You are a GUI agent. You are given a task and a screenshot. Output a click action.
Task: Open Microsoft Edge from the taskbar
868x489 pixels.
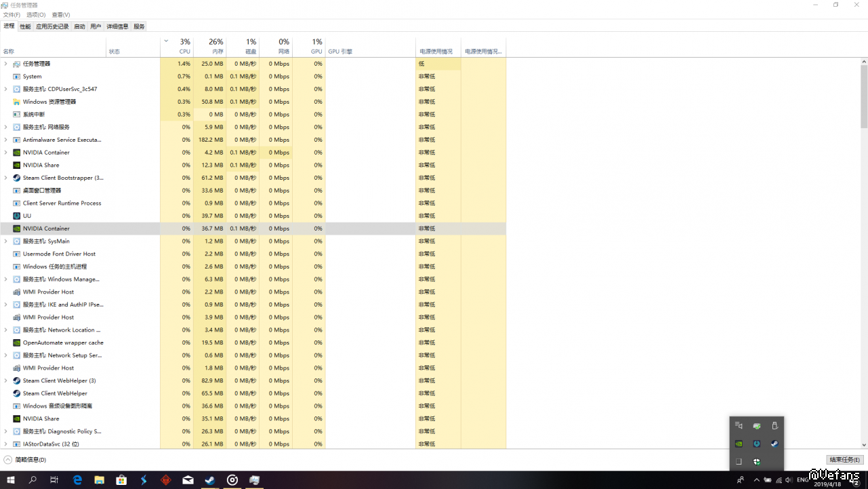[x=77, y=480]
